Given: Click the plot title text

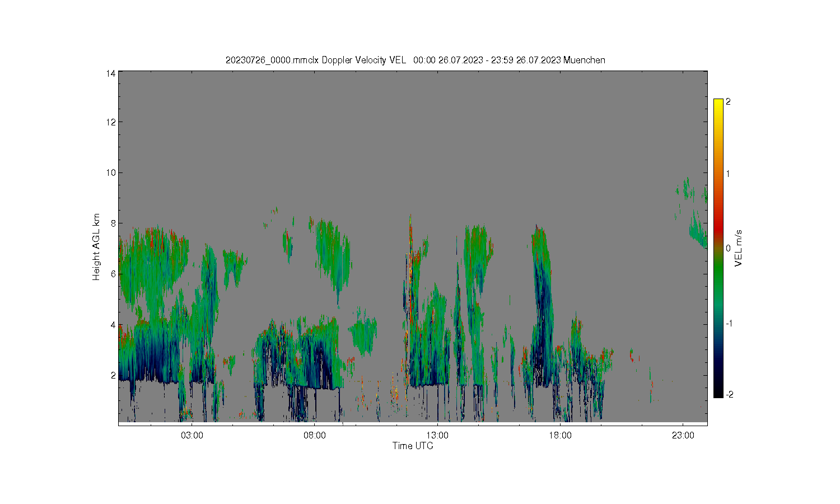Looking at the screenshot, I should click(x=415, y=60).
